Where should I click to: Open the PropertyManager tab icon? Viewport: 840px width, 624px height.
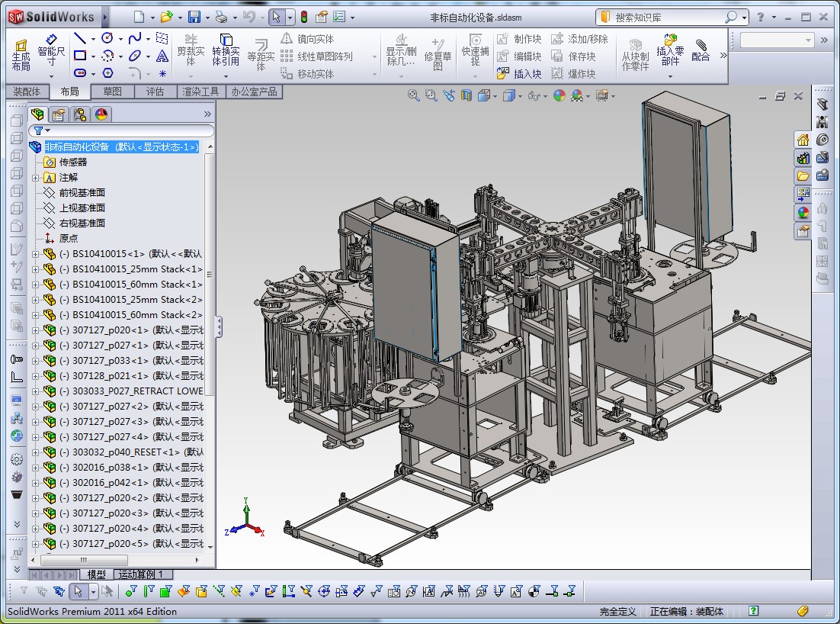point(59,114)
